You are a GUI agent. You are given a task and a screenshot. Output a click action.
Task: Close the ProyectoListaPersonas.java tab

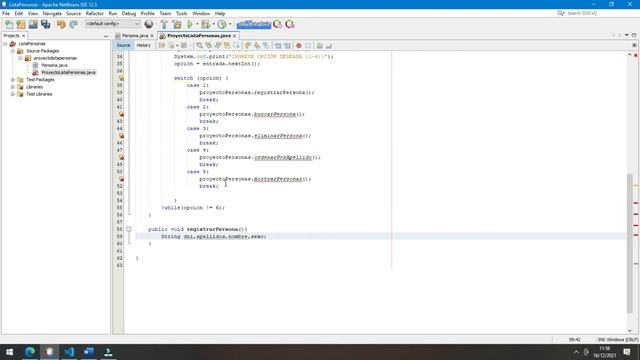pyautogui.click(x=235, y=36)
